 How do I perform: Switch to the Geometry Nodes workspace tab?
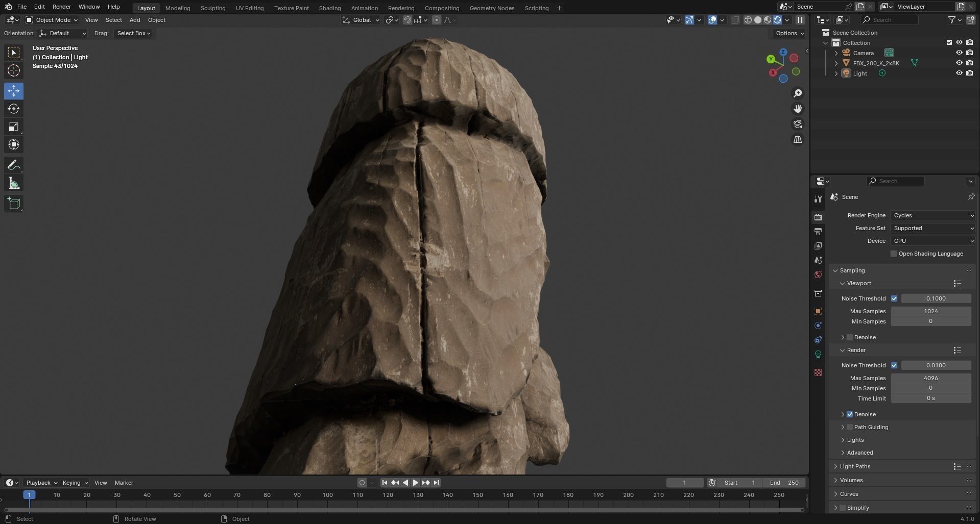[x=492, y=8]
